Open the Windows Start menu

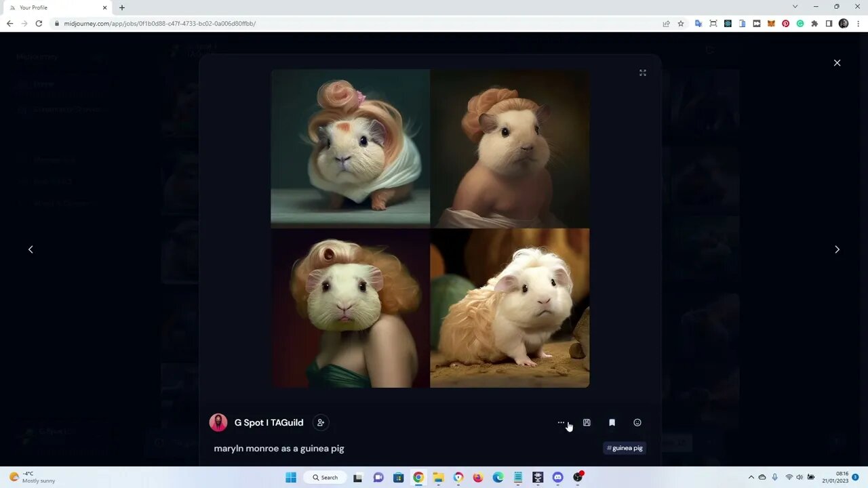coord(291,477)
